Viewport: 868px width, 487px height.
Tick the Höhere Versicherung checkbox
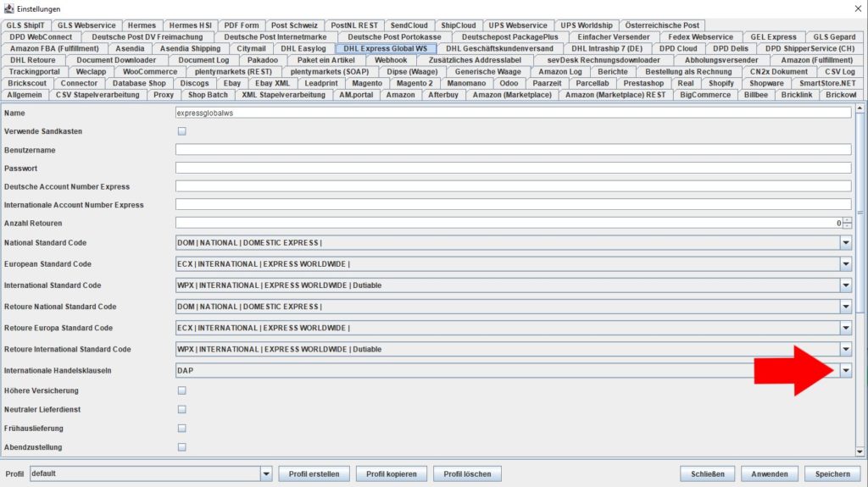coord(181,390)
